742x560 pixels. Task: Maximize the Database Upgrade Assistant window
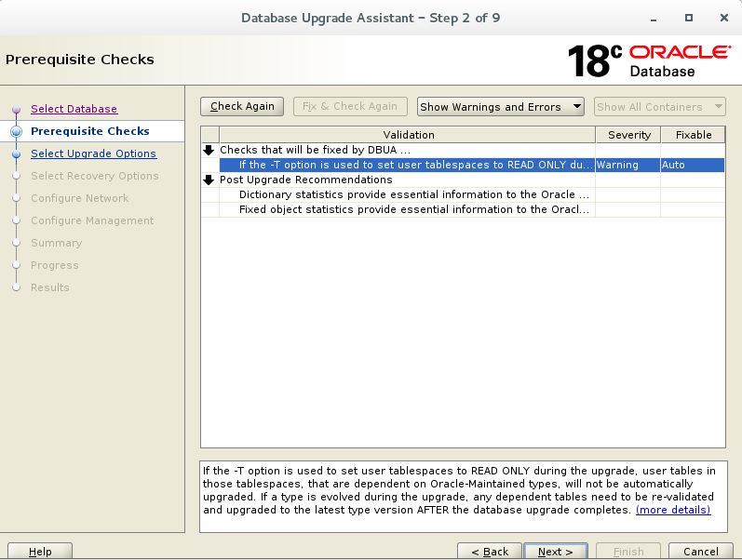[689, 18]
